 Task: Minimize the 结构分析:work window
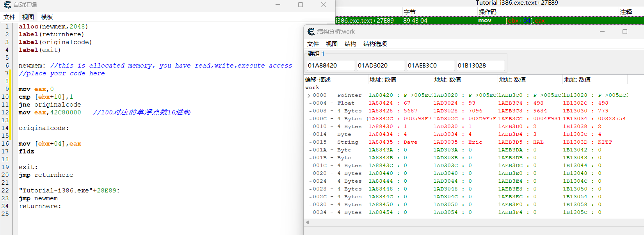(602, 32)
